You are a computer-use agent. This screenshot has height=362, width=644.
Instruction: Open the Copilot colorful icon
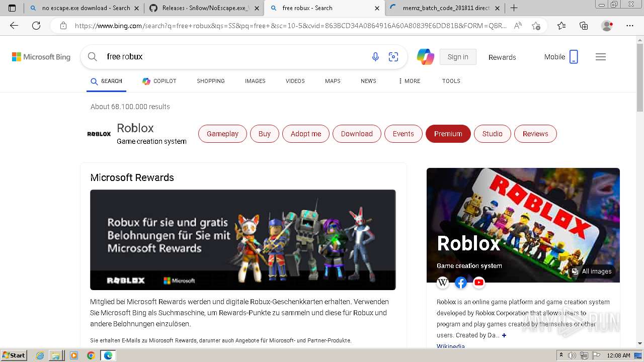(426, 57)
